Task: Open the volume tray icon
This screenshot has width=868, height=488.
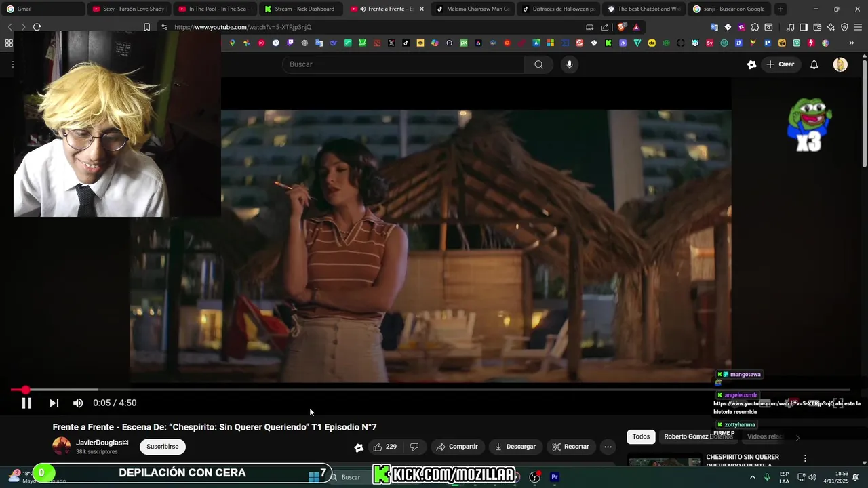Action: pyautogui.click(x=812, y=477)
